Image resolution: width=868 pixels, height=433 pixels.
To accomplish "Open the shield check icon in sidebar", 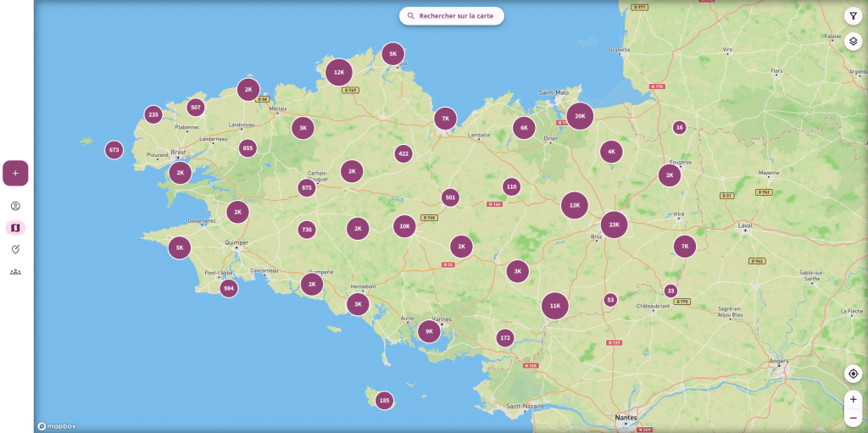I will pos(15,249).
